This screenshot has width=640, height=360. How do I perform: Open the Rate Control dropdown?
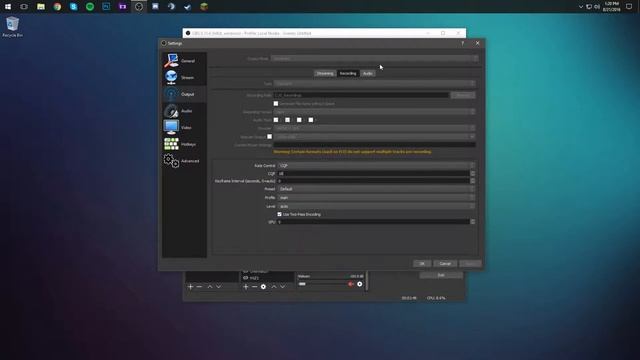pyautogui.click(x=376, y=166)
